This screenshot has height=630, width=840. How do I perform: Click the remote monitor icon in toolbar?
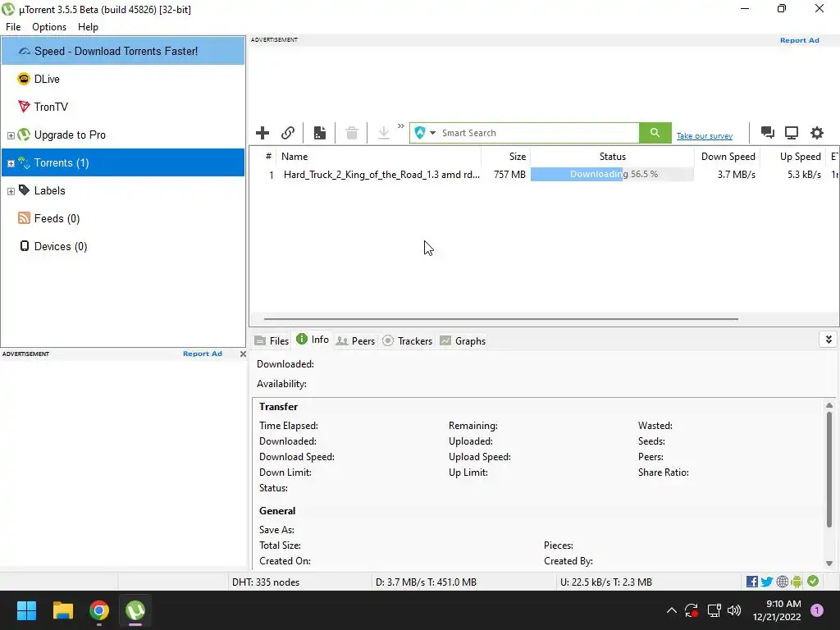792,133
